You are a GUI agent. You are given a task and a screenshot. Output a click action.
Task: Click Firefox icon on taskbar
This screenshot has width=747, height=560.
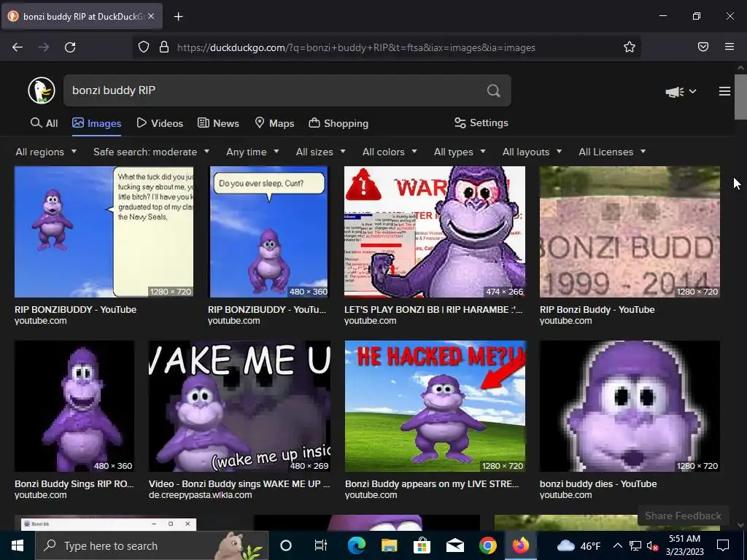520,545
